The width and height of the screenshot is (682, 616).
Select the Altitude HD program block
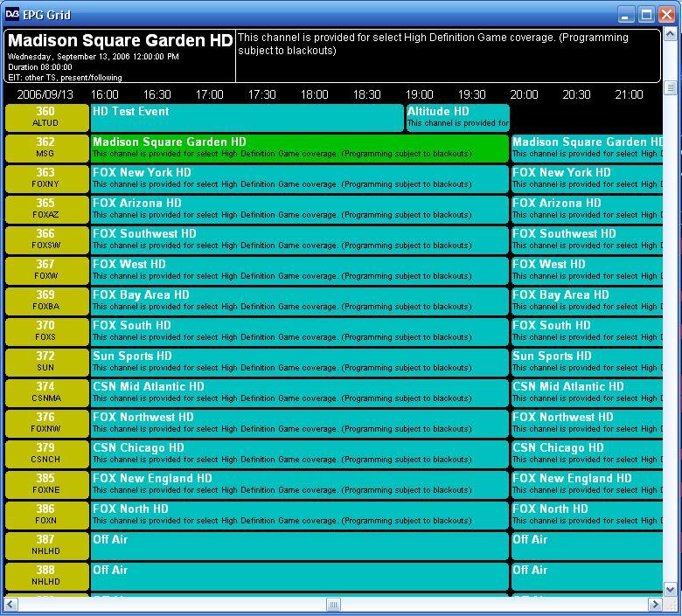point(457,117)
